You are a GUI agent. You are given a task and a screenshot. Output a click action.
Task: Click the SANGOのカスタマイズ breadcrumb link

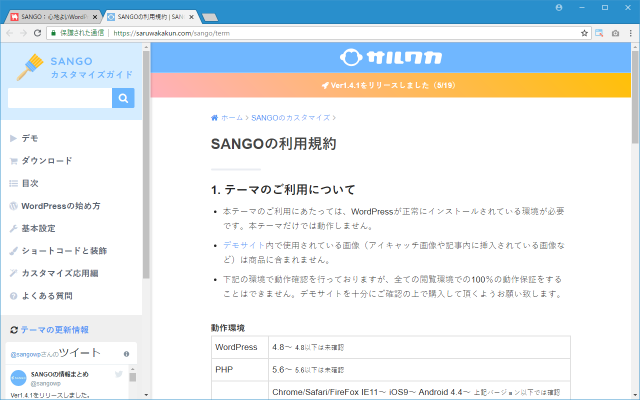(x=291, y=118)
